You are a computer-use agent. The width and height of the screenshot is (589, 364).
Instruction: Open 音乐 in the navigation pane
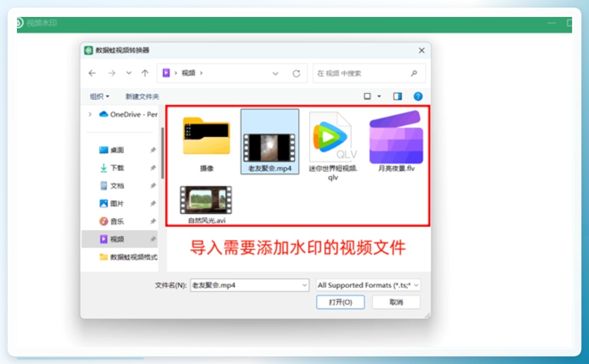click(x=112, y=222)
